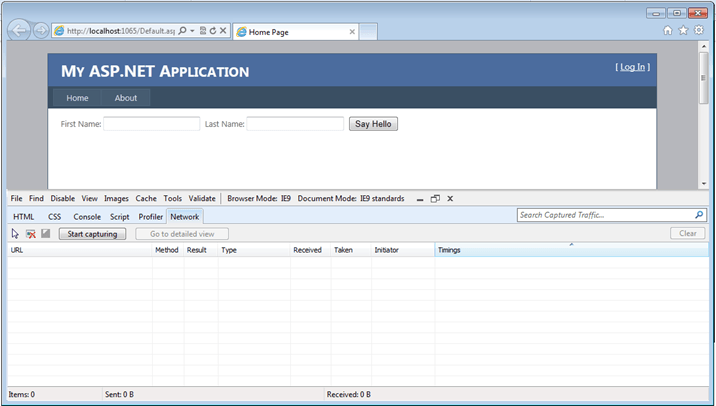Click the grayed save/export capture icon
This screenshot has height=406, width=716.
(x=46, y=233)
